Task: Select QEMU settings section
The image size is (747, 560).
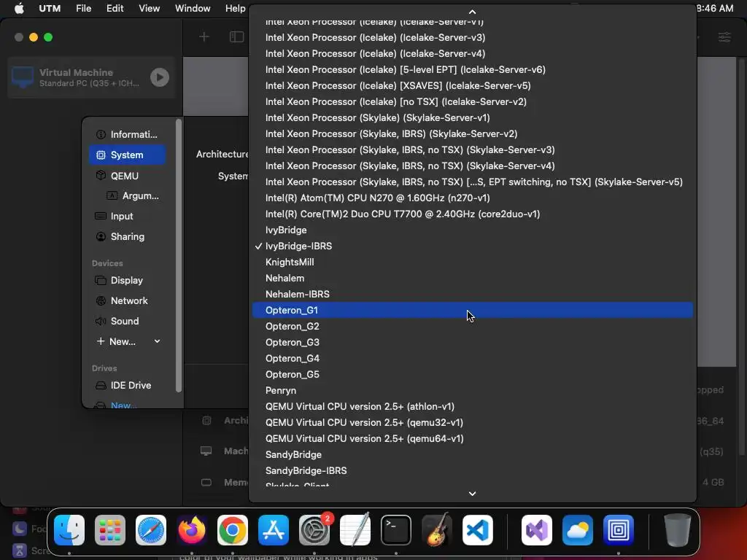Action: coord(127,176)
